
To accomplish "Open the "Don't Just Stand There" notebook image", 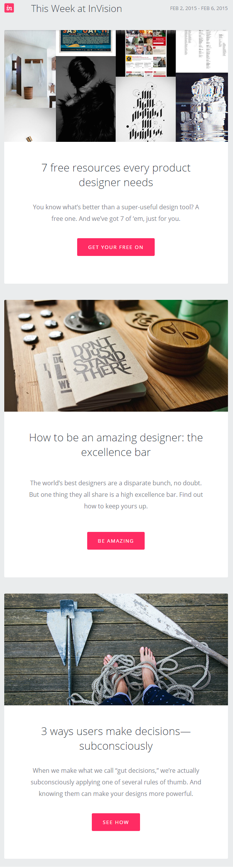I will point(116,355).
